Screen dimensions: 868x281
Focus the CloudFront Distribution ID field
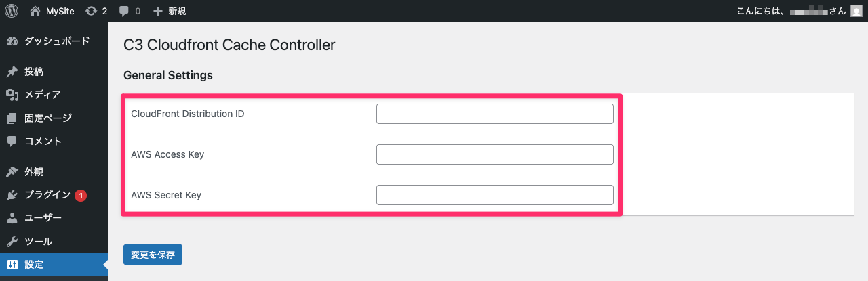(x=495, y=114)
